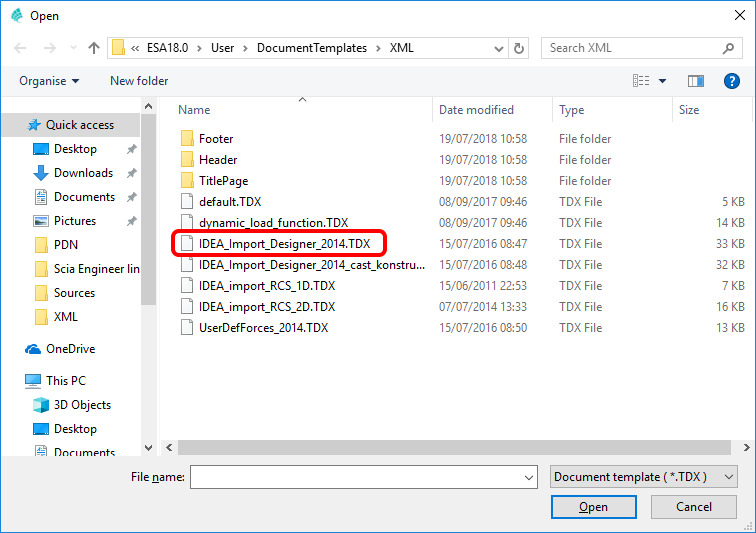
Task: Create a New folder
Action: tap(139, 81)
